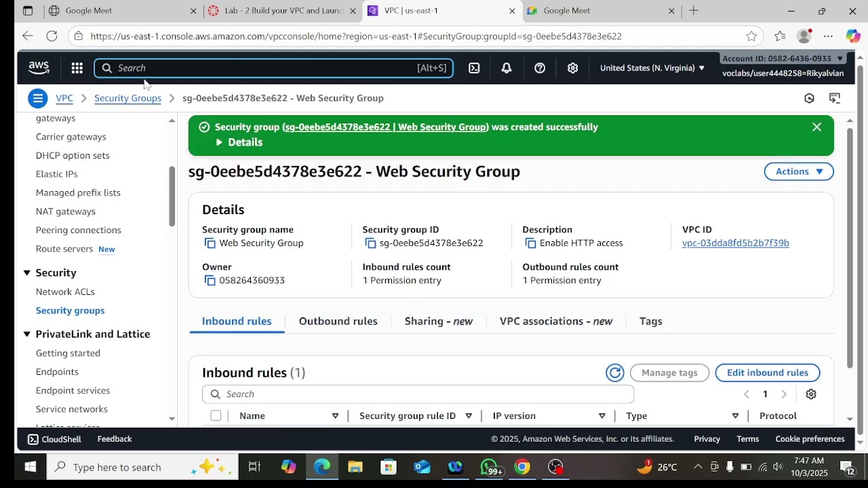Open the tools panel icon at breadcrumb right
868x488 pixels.
coord(835,98)
